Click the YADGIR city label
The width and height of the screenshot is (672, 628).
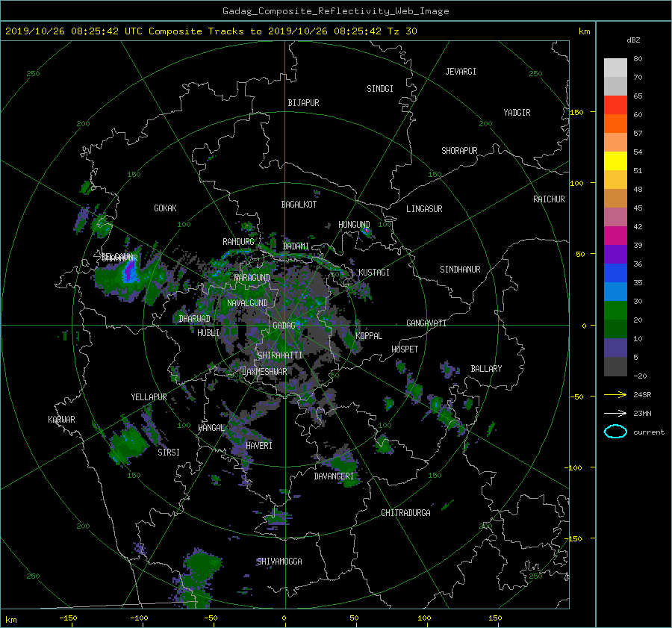tap(517, 113)
